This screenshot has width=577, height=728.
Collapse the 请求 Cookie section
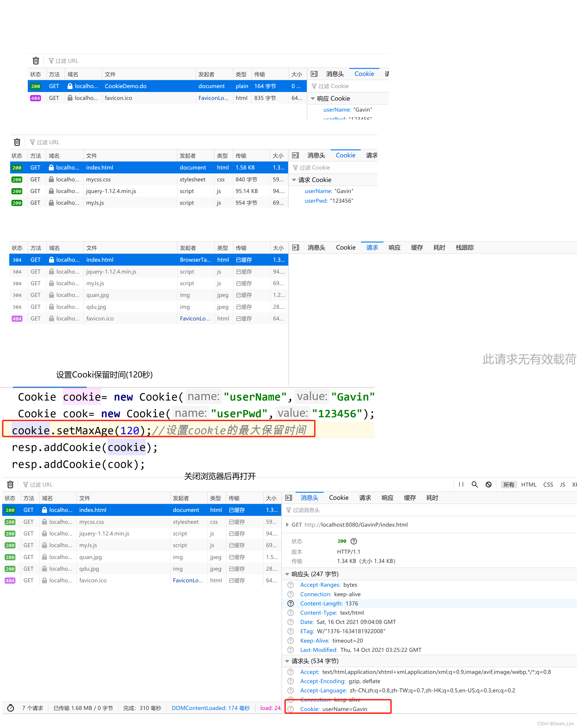(294, 180)
